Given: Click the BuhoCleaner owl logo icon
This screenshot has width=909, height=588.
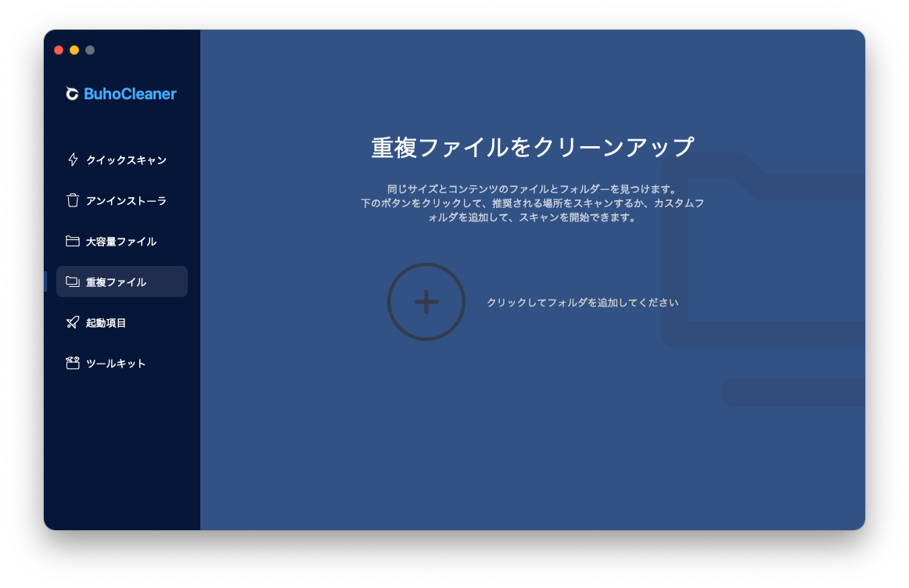Looking at the screenshot, I should click(x=72, y=93).
